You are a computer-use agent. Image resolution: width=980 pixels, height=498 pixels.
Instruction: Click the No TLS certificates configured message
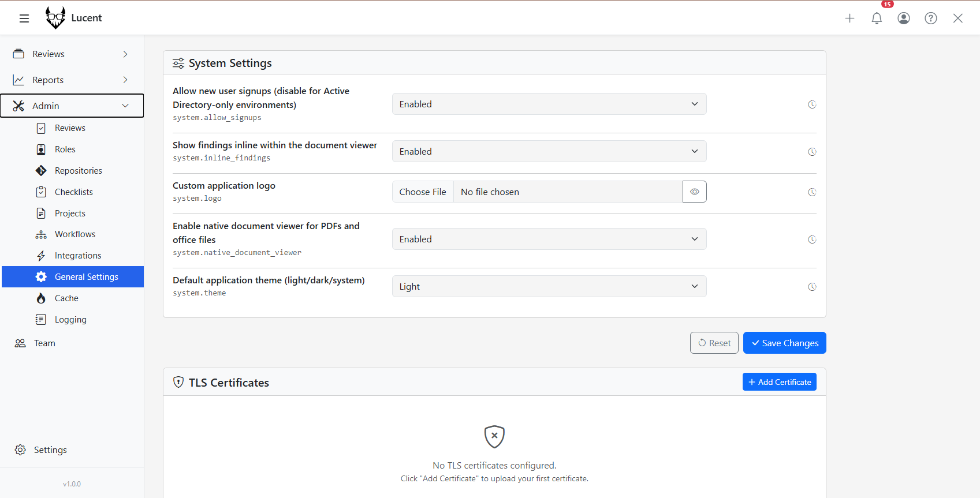point(494,465)
